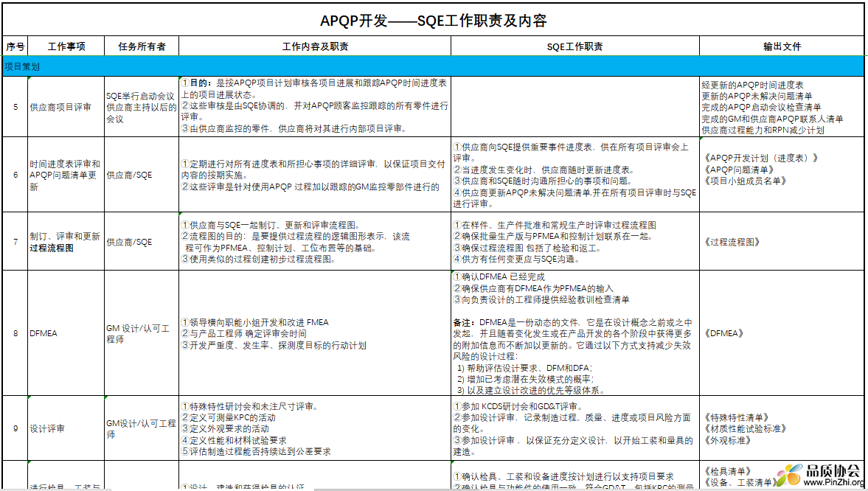Select the "工作内容及职责" header cell

pos(315,46)
